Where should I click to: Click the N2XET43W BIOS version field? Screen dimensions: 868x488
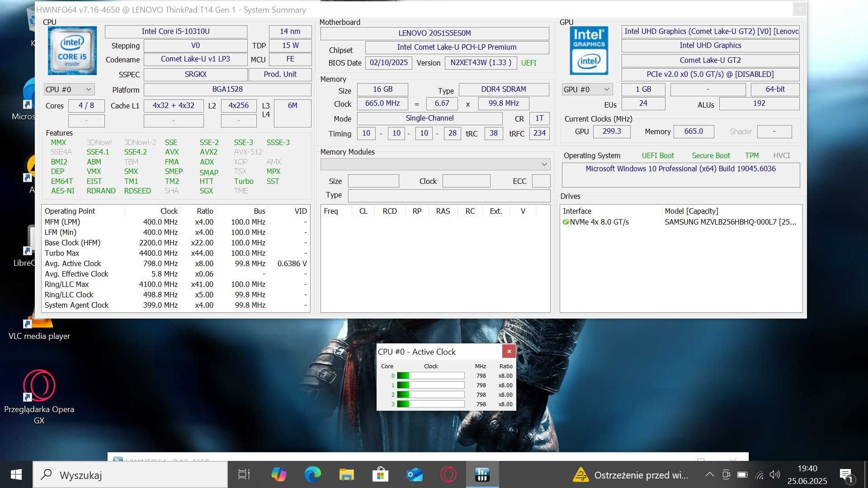[x=481, y=62]
